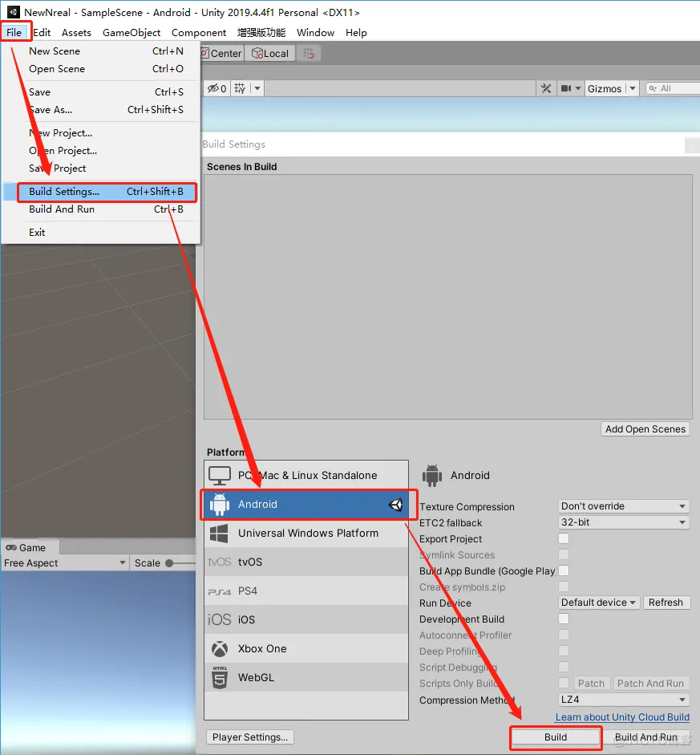Image resolution: width=700 pixels, height=755 pixels.
Task: Open the Component menu
Action: [x=199, y=32]
